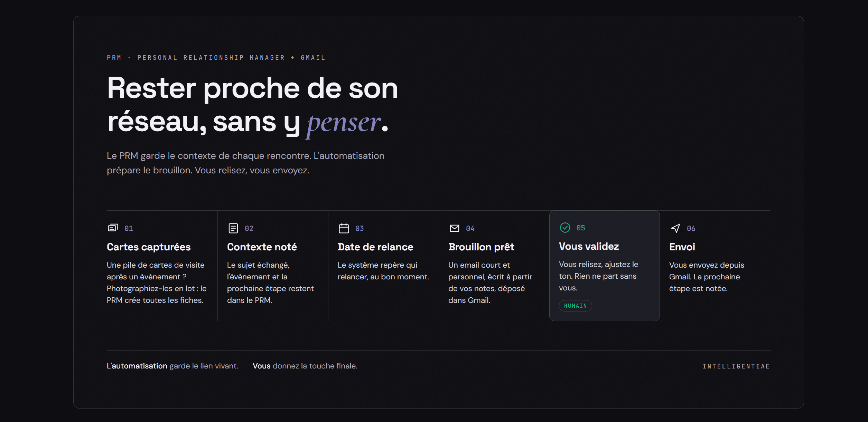The height and width of the screenshot is (422, 868).
Task: Click the Vous validez heading
Action: (x=589, y=246)
